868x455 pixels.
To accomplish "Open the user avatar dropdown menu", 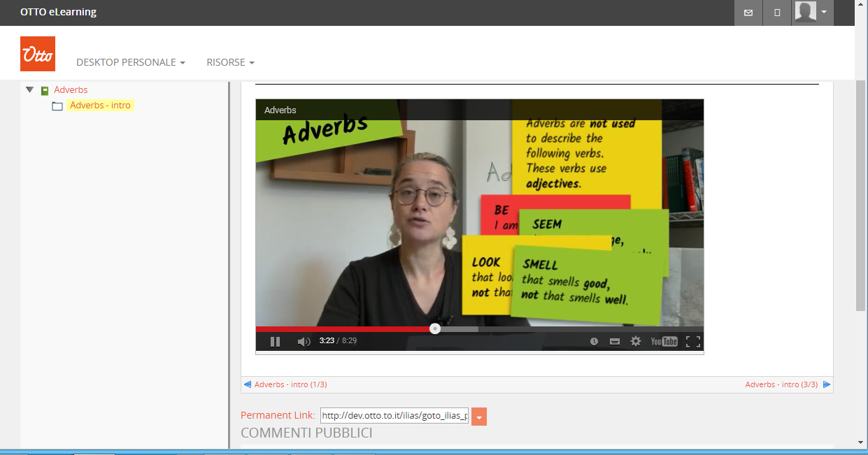I will tap(812, 13).
